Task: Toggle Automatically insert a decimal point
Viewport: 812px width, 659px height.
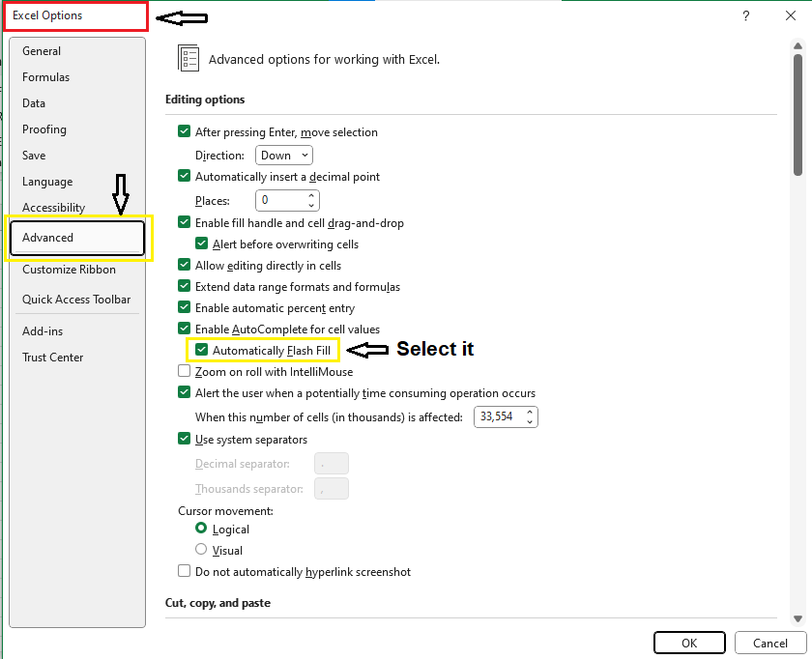Action: point(184,176)
